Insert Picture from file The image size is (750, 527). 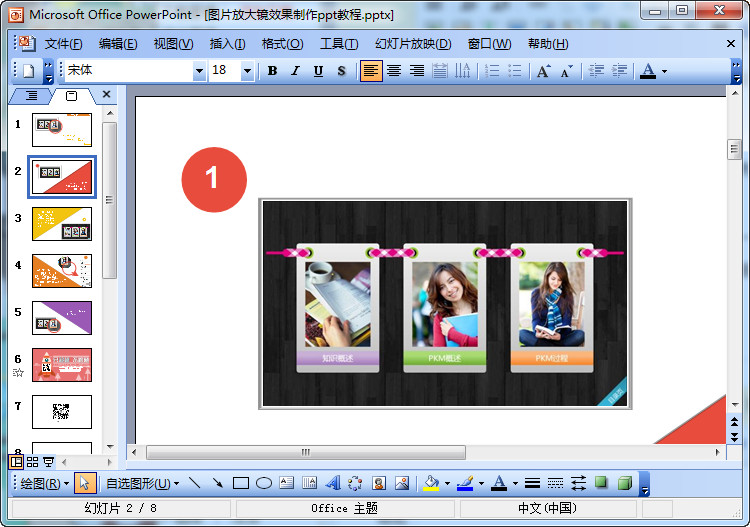pyautogui.click(x=402, y=483)
